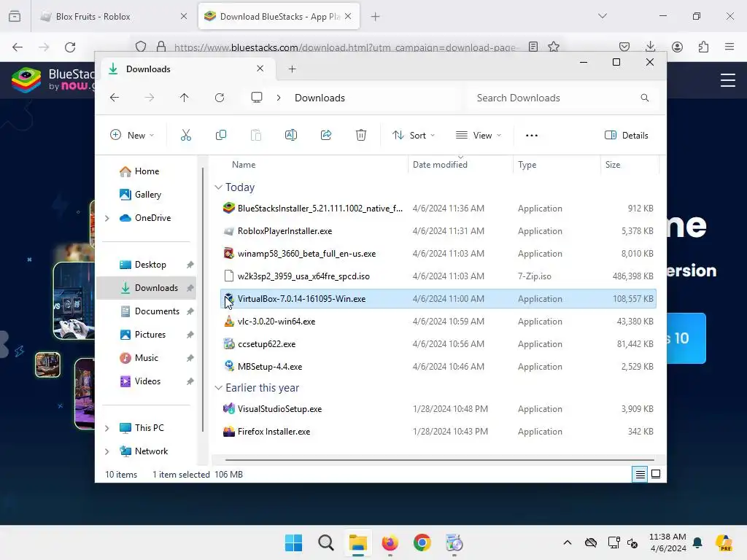Toggle the Details pane
747x560 pixels.
click(x=627, y=135)
